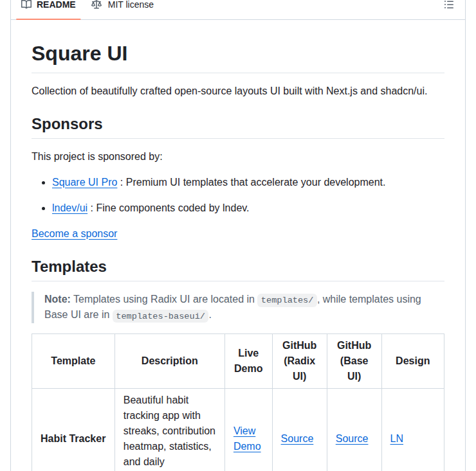The width and height of the screenshot is (476, 471).
Task: Switch to the MIT license tab
Action: click(x=130, y=4)
